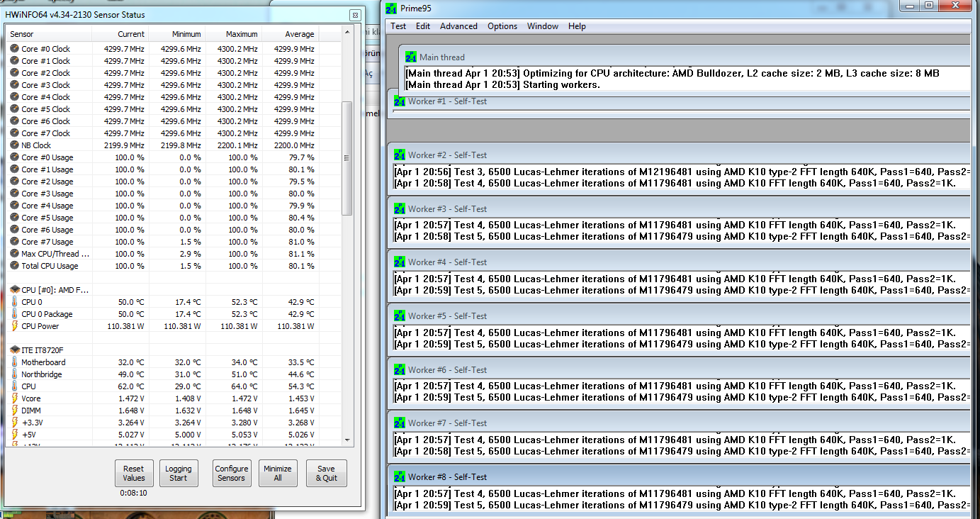The image size is (980, 519).
Task: Click the 0:08:10 elapsed timer text
Action: 133,493
